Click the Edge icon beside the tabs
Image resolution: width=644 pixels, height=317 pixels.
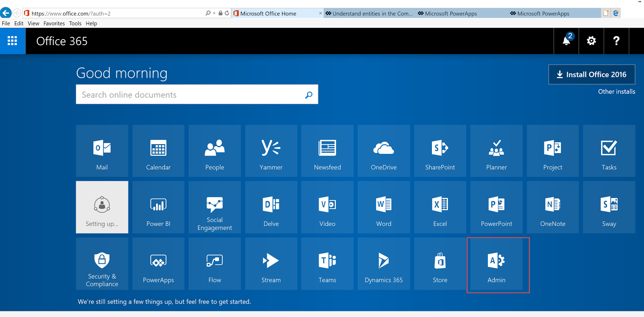pos(616,13)
